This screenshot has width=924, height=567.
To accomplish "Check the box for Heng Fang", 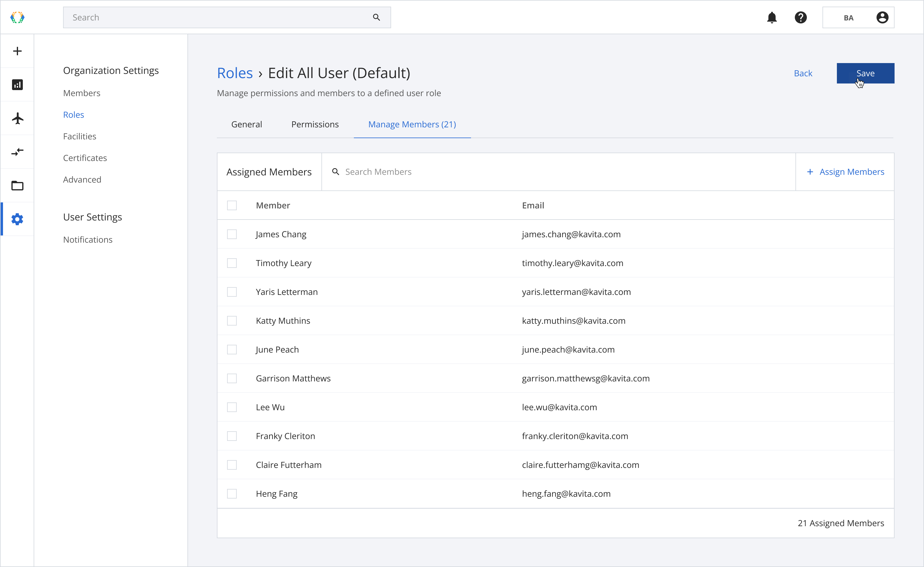I will coord(232,494).
